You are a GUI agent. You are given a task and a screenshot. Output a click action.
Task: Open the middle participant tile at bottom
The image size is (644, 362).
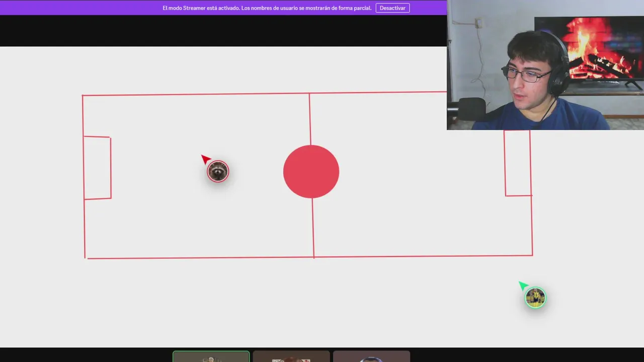coord(291,356)
